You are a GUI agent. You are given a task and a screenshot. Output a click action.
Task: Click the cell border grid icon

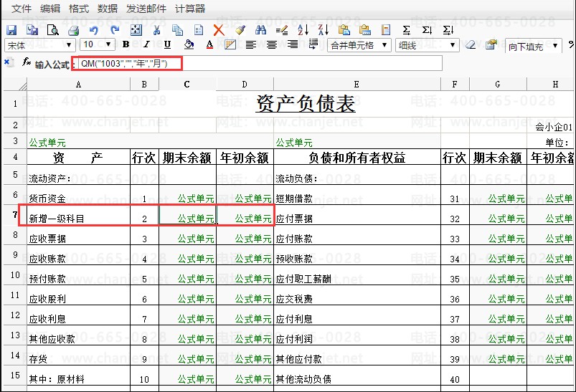coord(230,44)
